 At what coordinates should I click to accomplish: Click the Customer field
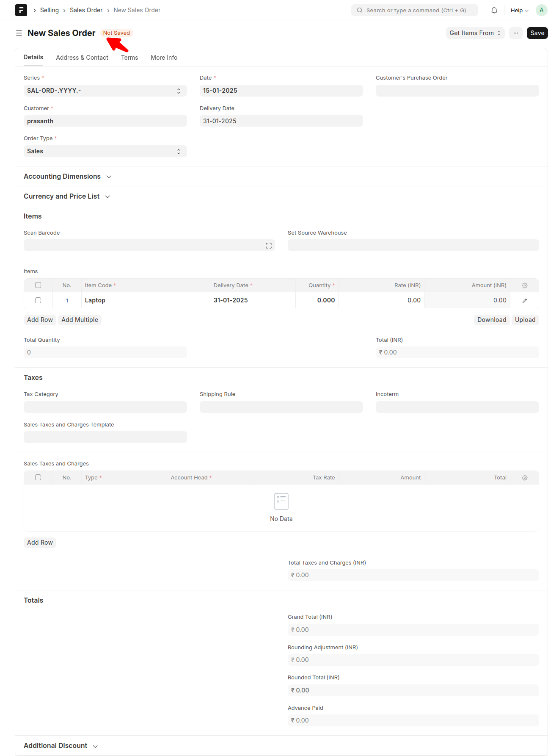pos(105,121)
